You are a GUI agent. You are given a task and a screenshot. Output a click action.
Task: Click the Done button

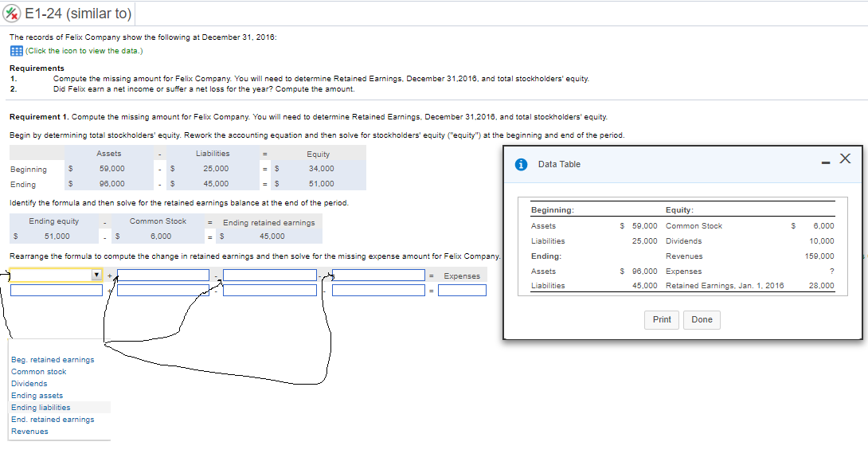point(702,319)
